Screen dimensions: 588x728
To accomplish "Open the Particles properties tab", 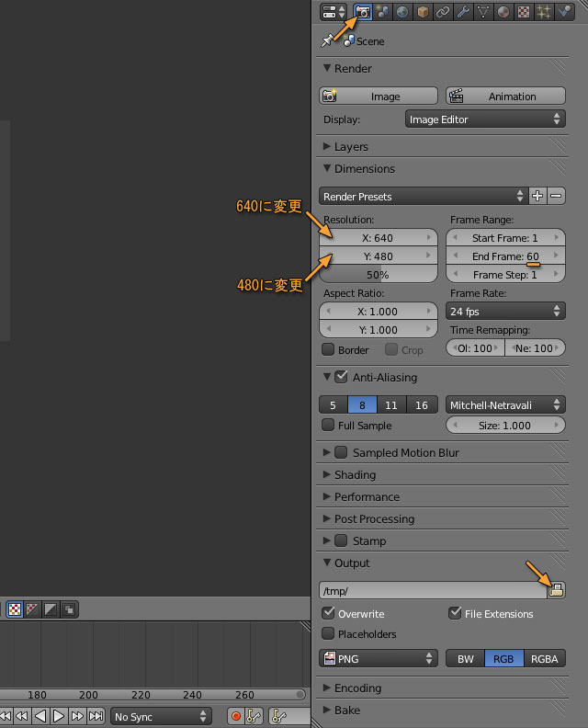I will click(544, 12).
